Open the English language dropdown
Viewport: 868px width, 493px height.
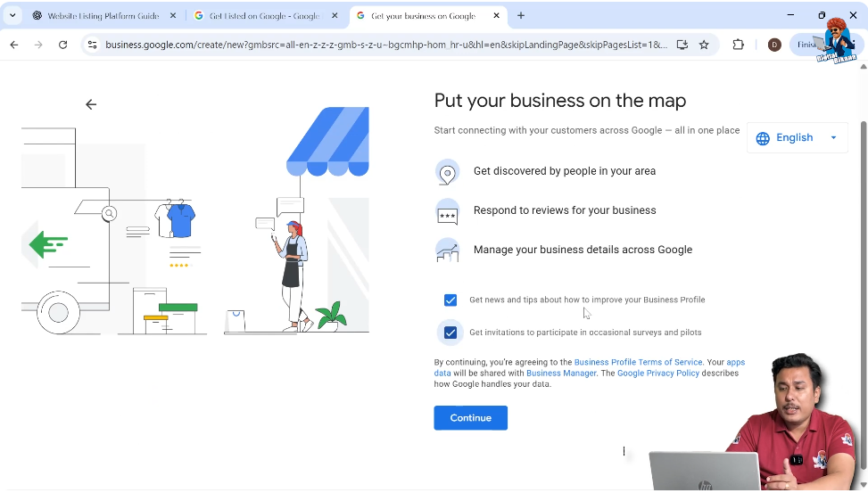pyautogui.click(x=798, y=138)
